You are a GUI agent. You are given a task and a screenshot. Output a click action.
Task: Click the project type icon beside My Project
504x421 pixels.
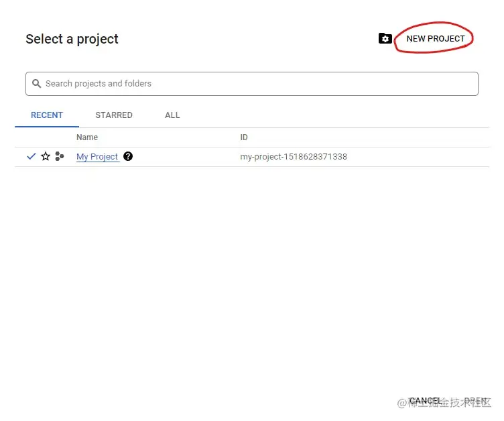coord(60,156)
